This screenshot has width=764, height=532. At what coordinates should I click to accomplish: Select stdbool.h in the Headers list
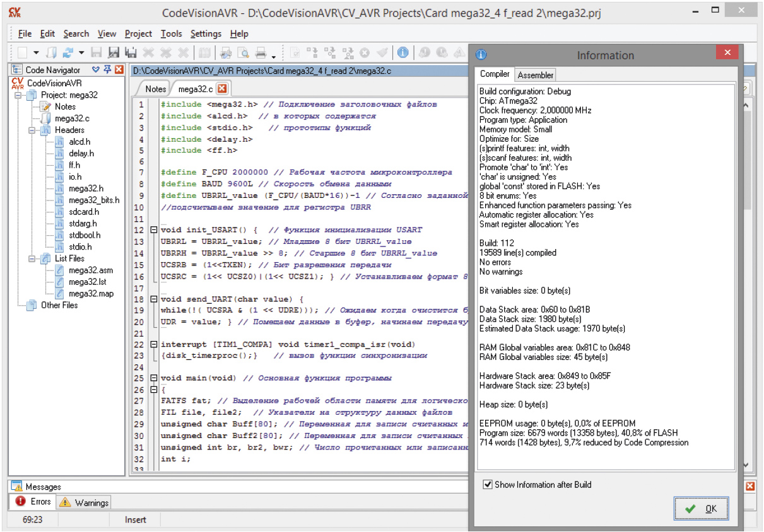click(x=85, y=235)
